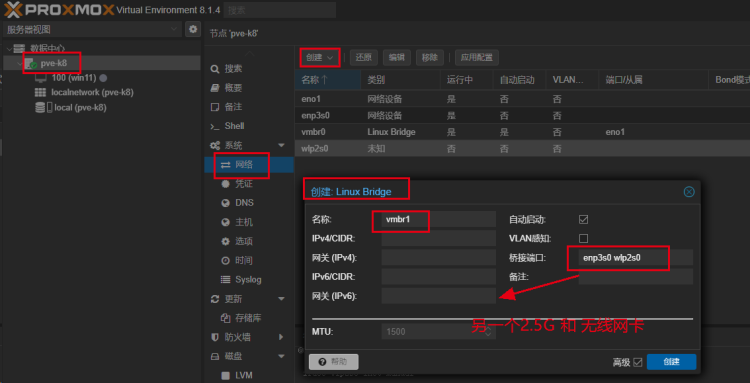
Task: Select the enp3s0 network row
Action: tap(522, 116)
